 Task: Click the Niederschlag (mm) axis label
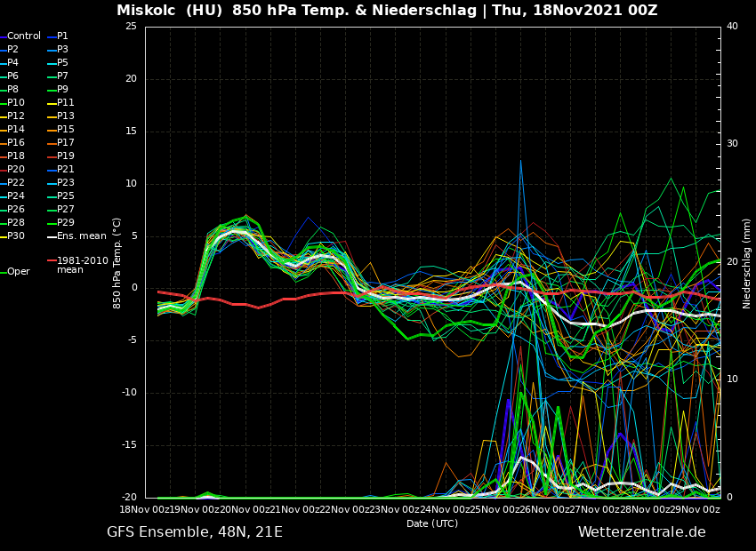pos(747,263)
